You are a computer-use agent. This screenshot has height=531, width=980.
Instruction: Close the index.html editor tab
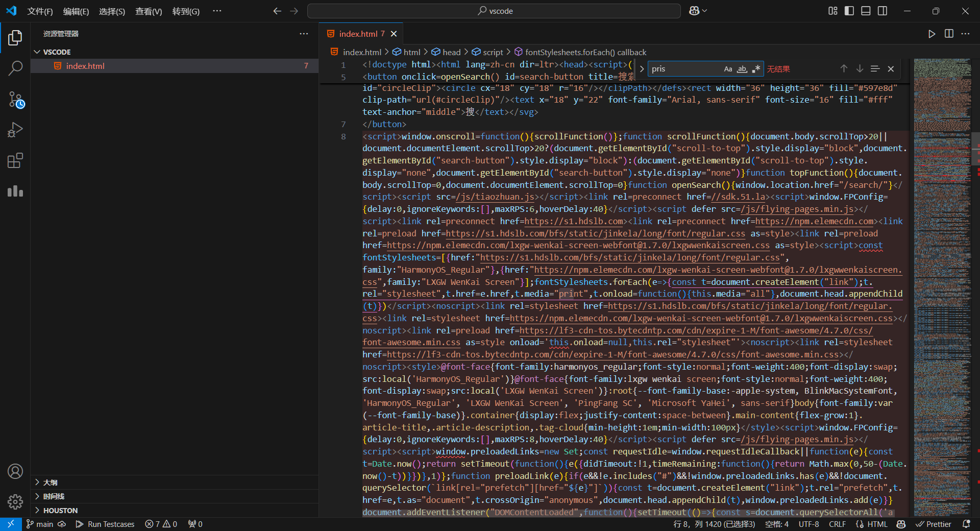(x=394, y=34)
